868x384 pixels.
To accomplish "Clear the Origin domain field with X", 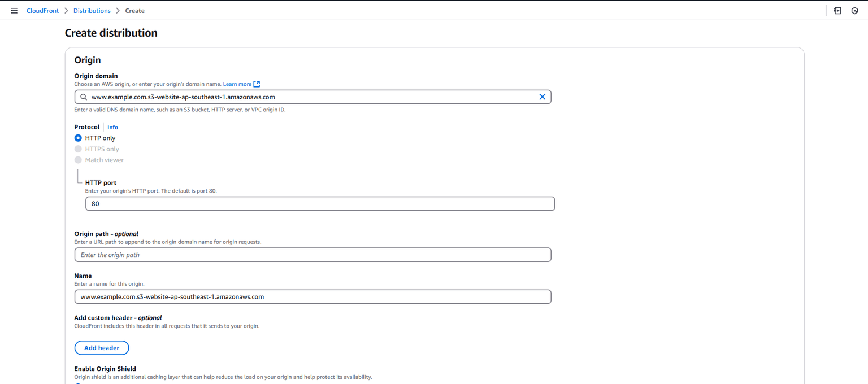I will pos(542,97).
